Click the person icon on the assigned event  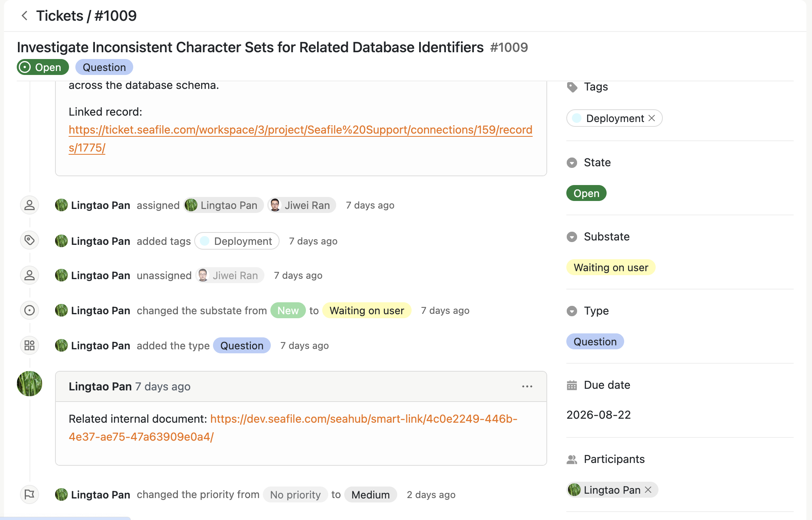pyautogui.click(x=30, y=205)
